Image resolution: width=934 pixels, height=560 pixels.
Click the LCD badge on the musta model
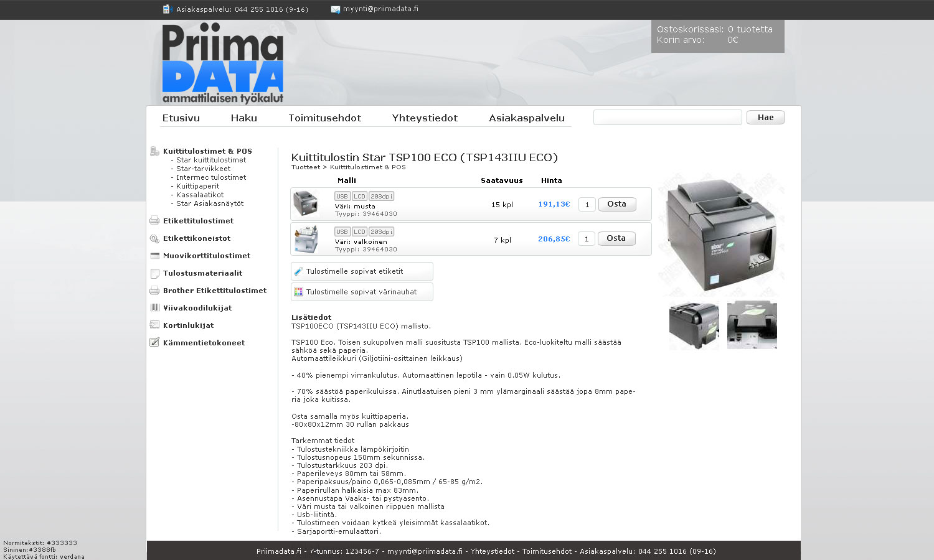pos(360,197)
